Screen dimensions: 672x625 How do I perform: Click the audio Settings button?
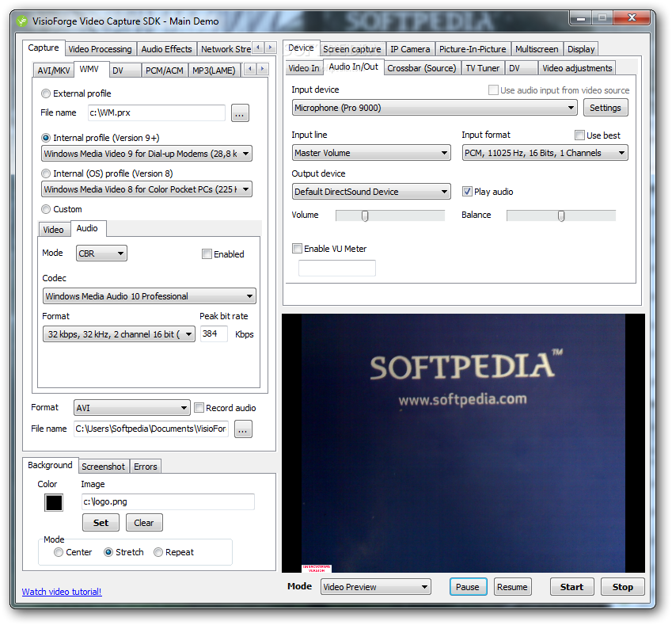point(606,108)
